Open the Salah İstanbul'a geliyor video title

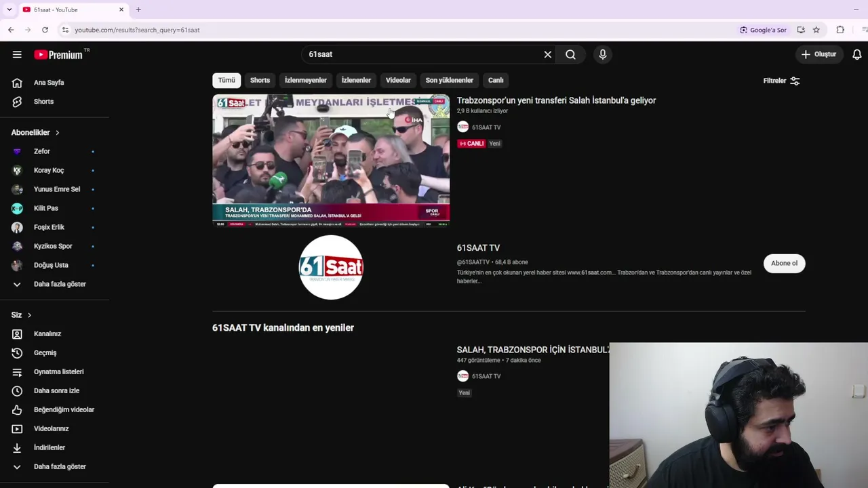point(556,100)
